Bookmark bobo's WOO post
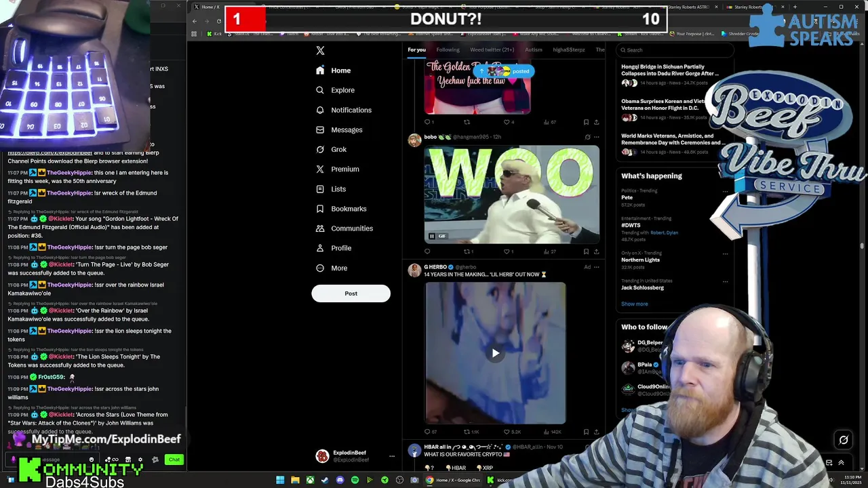 [x=586, y=251]
